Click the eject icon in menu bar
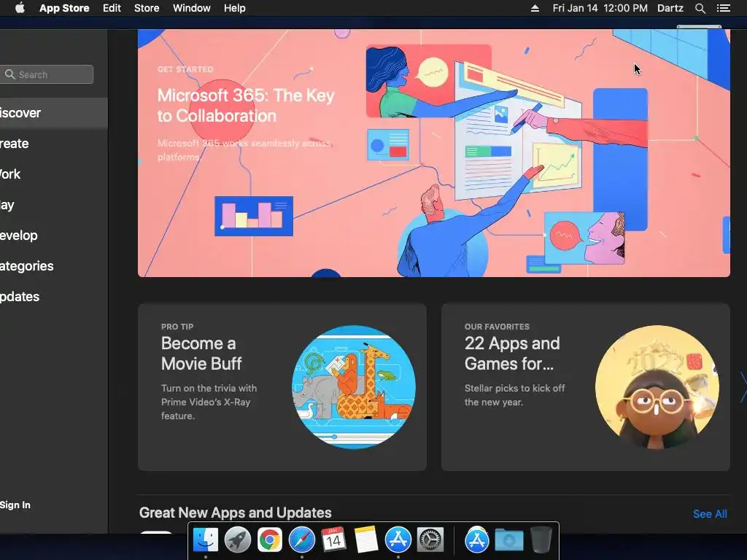Image resolution: width=747 pixels, height=560 pixels. point(535,8)
